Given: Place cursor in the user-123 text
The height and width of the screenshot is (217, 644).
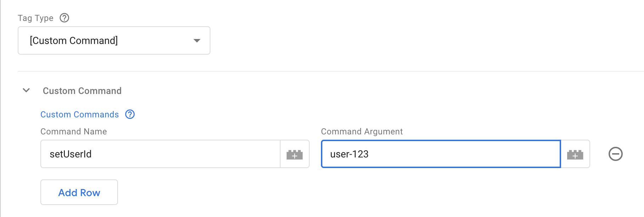Looking at the screenshot, I should click(349, 154).
